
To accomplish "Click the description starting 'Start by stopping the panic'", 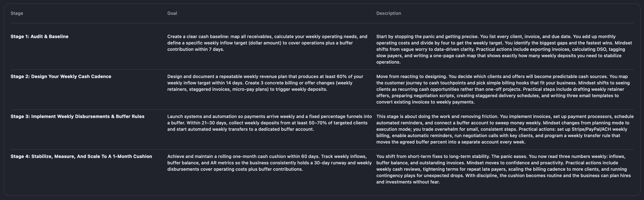I will tap(504, 49).
